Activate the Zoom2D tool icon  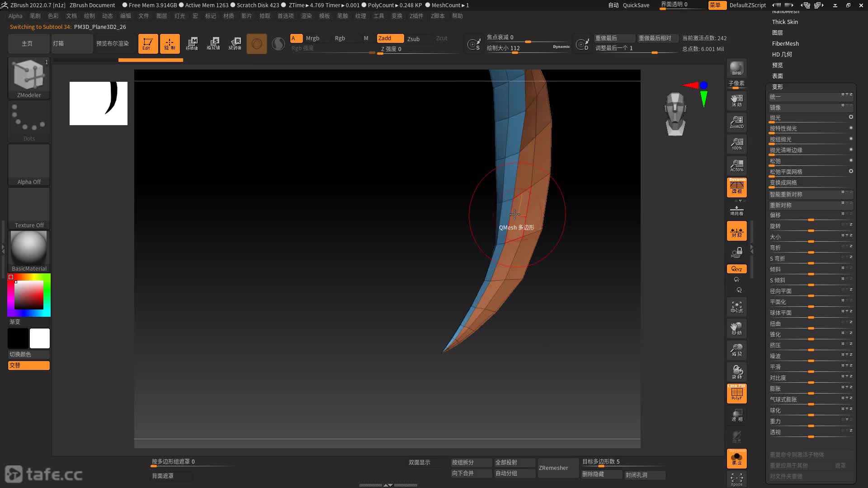[736, 122]
